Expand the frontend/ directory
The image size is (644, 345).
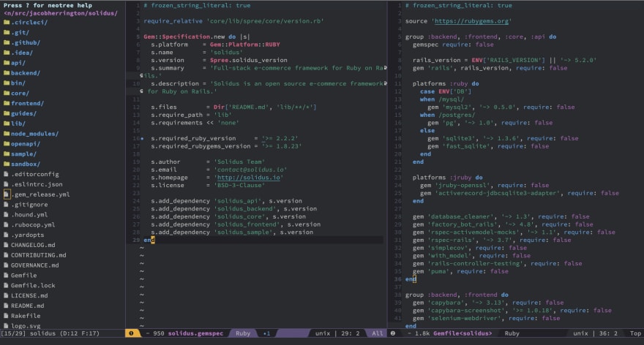click(27, 103)
